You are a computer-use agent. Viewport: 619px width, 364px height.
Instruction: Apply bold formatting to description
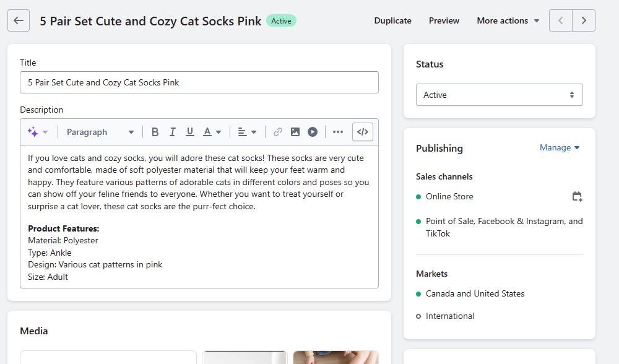pyautogui.click(x=155, y=132)
